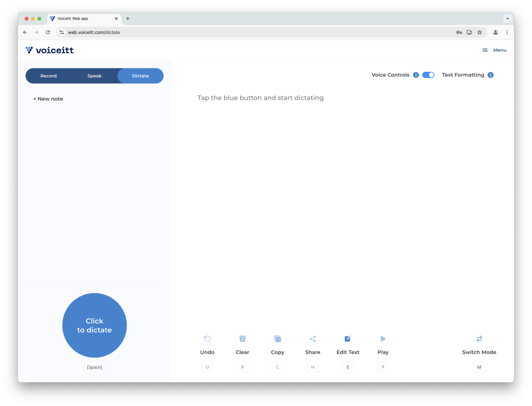Bookmark the page with the star icon
Screen dimensions: 532x406
tap(479, 32)
